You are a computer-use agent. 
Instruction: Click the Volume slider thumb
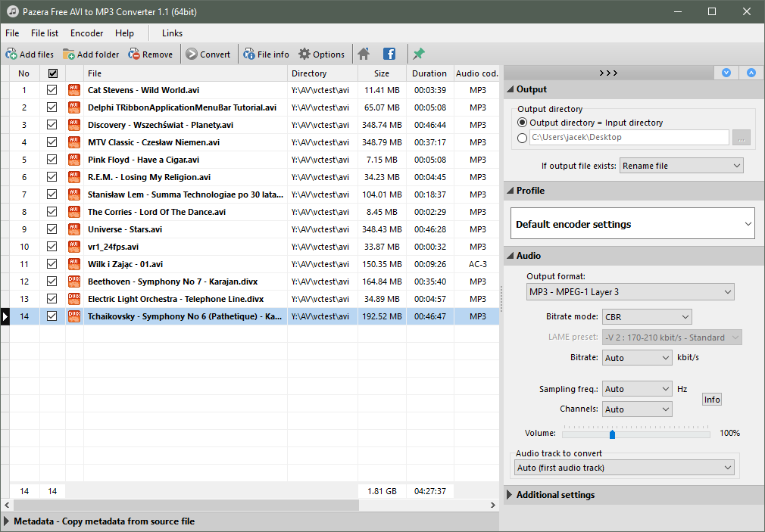(x=612, y=434)
